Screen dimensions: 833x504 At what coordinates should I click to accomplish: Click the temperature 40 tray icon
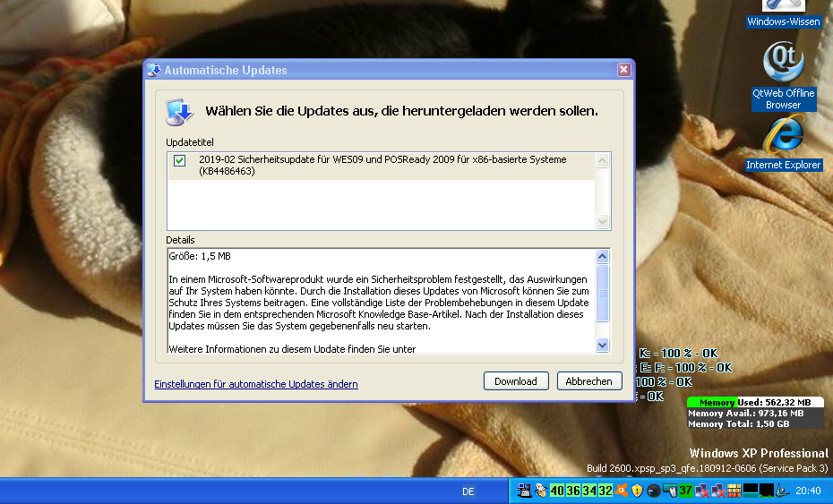[557, 491]
